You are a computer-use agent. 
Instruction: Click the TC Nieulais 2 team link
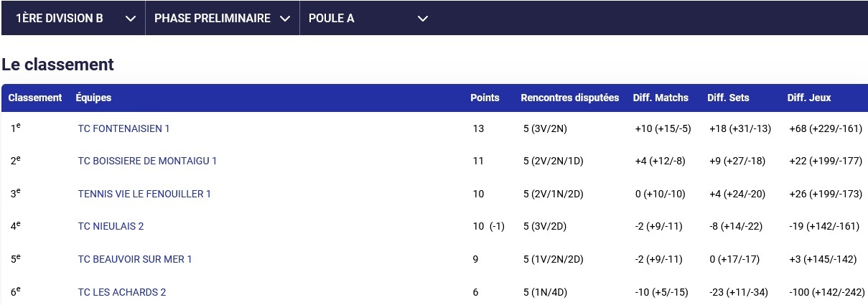(111, 227)
